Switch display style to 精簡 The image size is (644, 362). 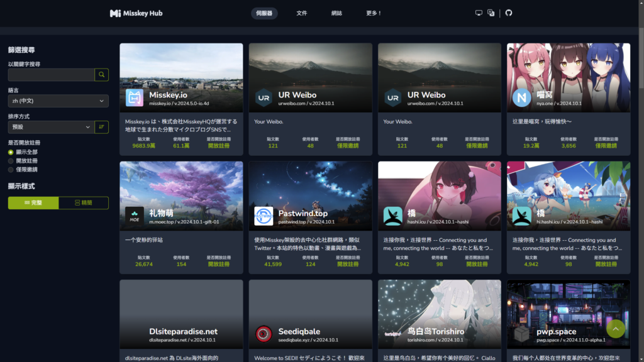[x=84, y=203]
